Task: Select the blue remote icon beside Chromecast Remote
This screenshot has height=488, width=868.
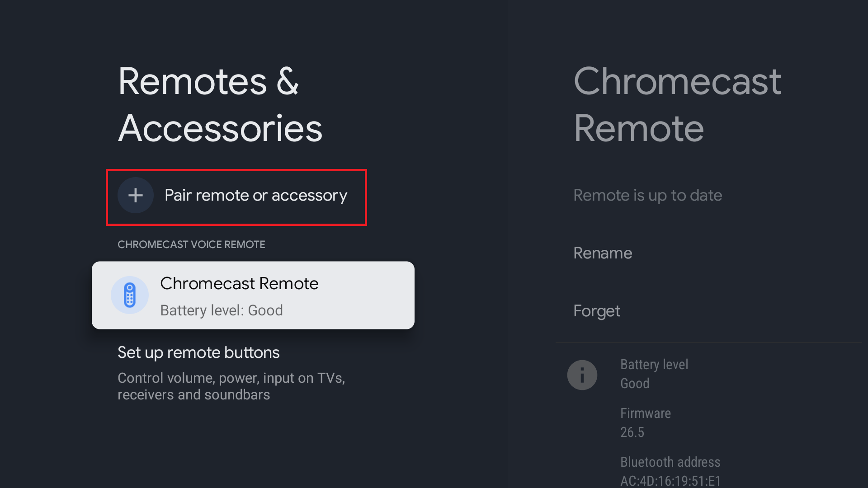Action: [130, 295]
